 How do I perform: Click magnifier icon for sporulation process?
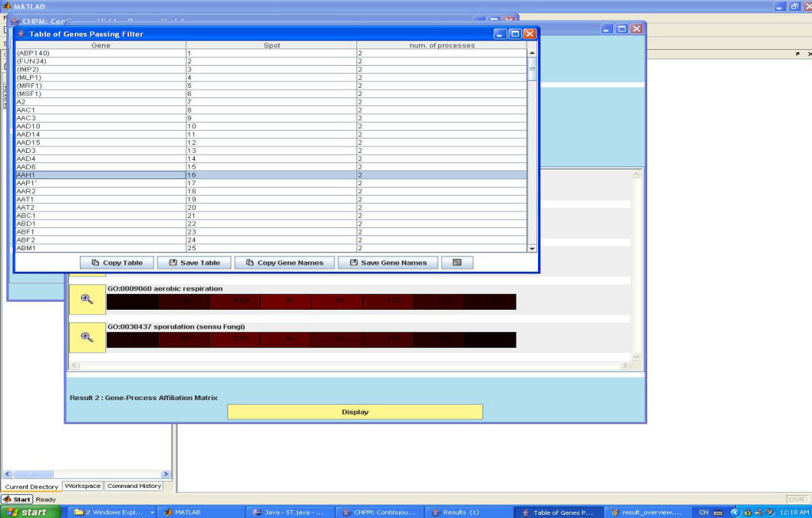point(87,337)
